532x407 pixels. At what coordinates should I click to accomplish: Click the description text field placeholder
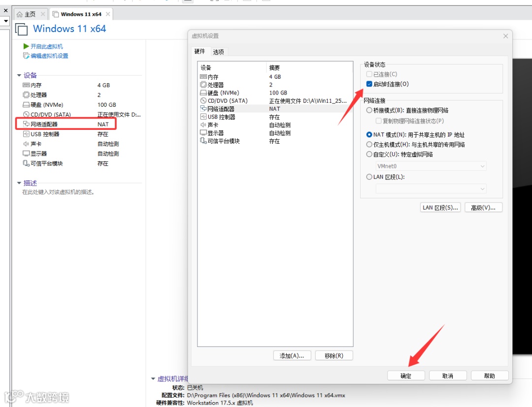click(58, 192)
